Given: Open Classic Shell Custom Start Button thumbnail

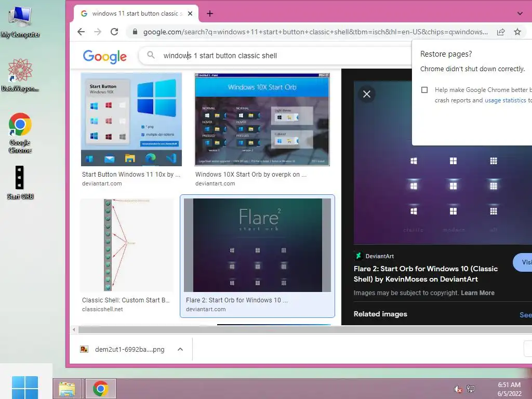Looking at the screenshot, I should tap(127, 245).
